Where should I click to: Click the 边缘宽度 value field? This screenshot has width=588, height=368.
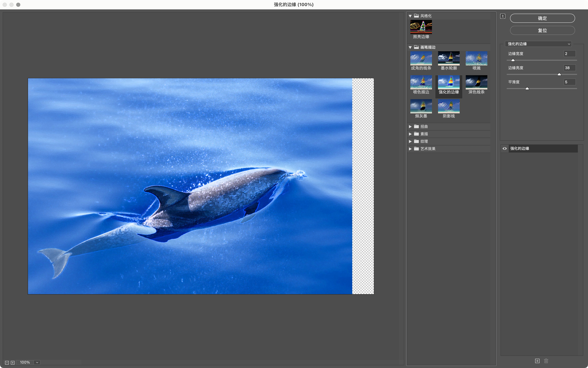pos(569,53)
